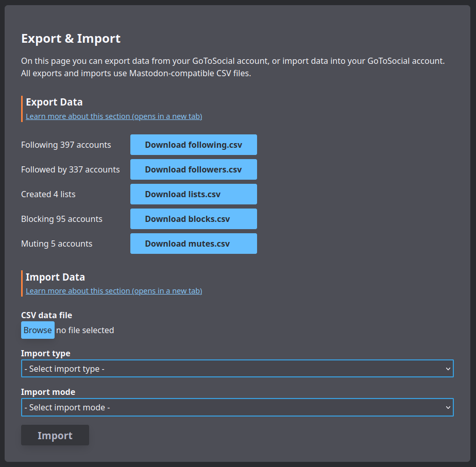Select '- Select import mode -' combo box
The width and height of the screenshot is (476, 467).
(237, 407)
